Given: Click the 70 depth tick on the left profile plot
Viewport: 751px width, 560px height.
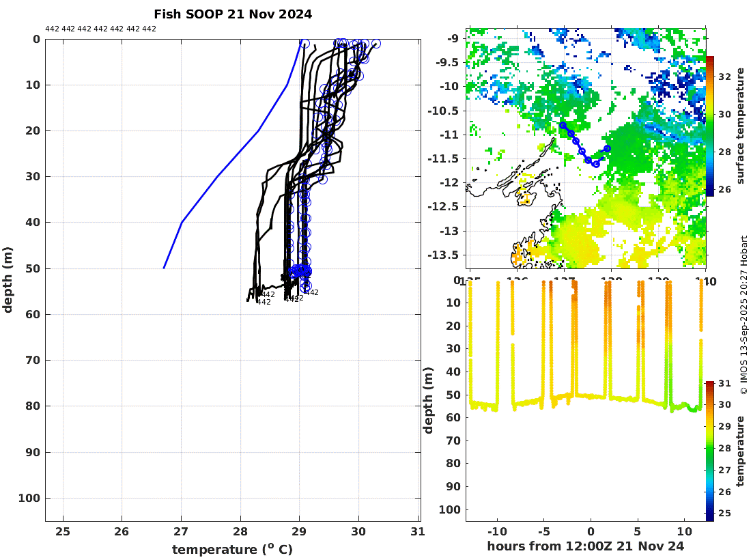Looking at the screenshot, I should click(x=33, y=360).
